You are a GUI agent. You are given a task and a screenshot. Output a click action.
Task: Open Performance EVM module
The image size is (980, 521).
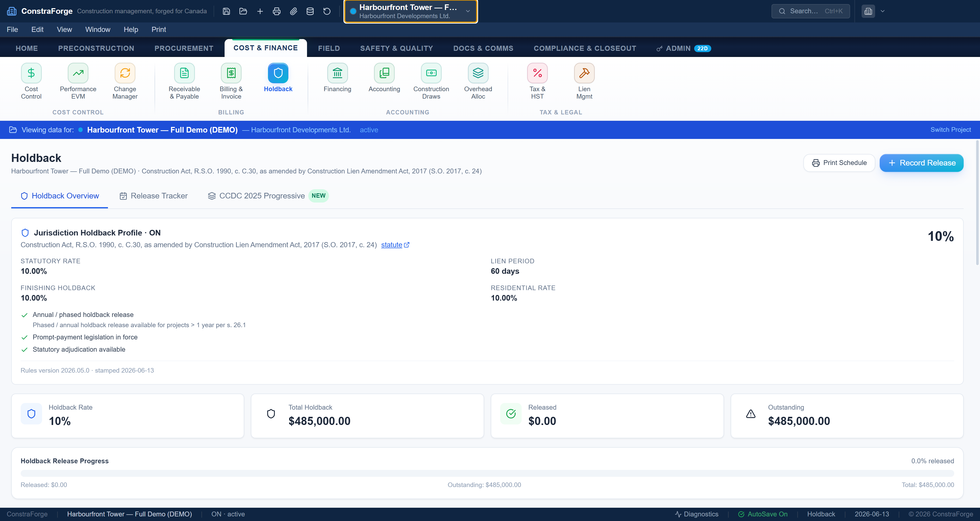[78, 81]
